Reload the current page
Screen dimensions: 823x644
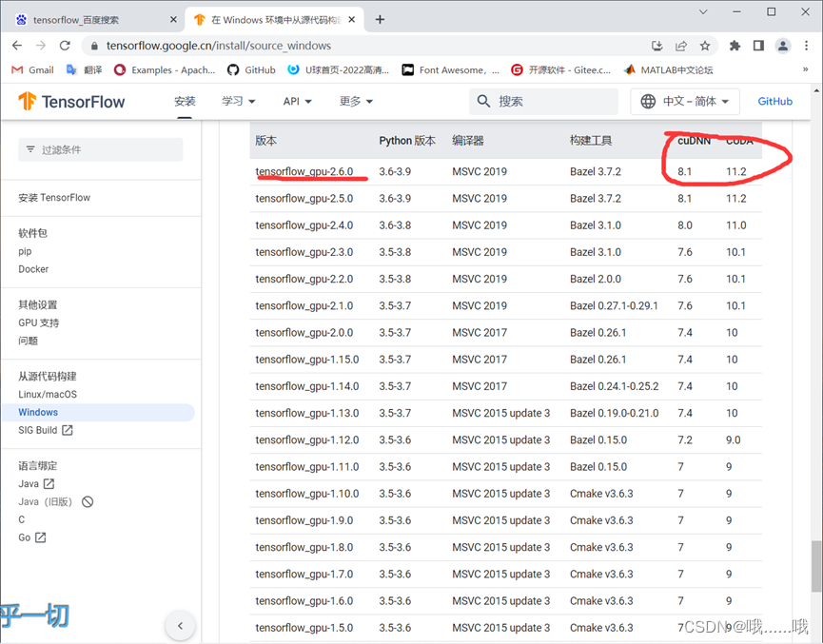click(65, 46)
